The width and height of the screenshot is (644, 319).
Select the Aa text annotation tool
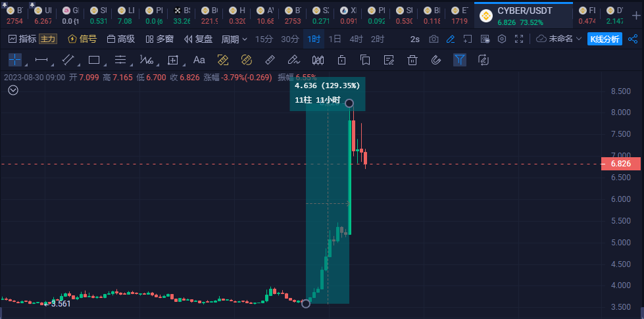(x=199, y=60)
